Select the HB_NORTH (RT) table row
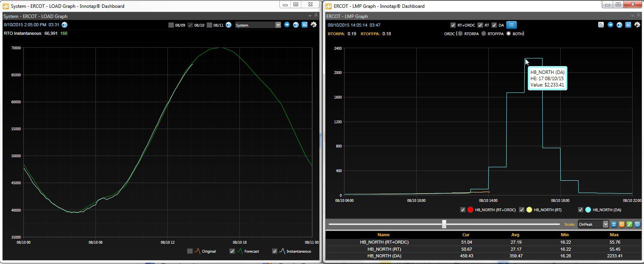 (x=484, y=249)
